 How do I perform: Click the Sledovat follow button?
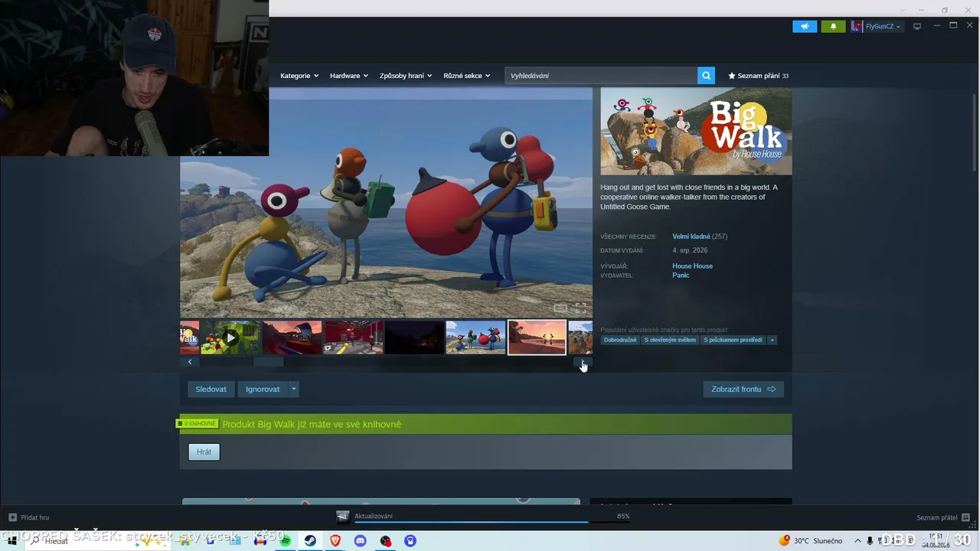[x=211, y=389]
